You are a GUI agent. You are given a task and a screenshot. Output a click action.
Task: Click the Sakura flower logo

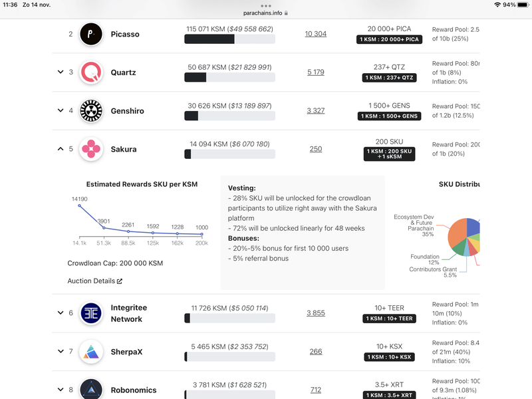pos(91,149)
